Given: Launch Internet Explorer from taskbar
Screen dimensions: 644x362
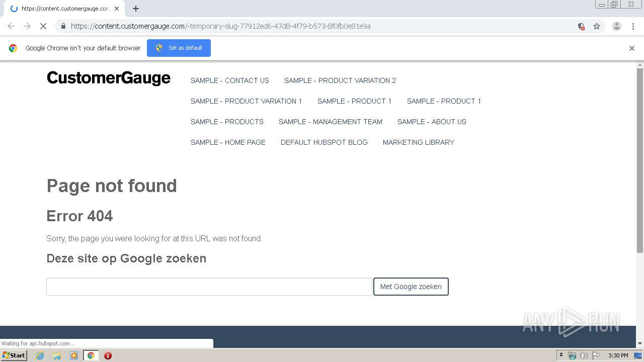Looking at the screenshot, I should (40, 355).
